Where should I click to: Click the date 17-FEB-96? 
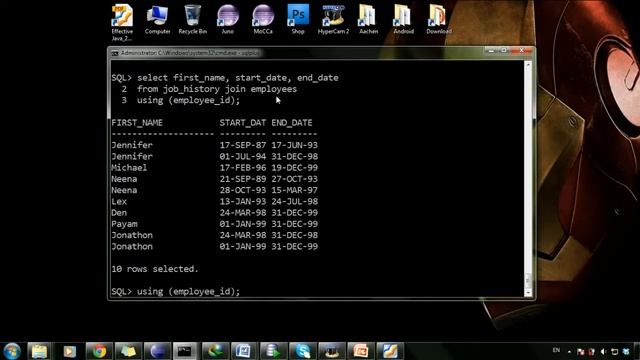(x=242, y=168)
